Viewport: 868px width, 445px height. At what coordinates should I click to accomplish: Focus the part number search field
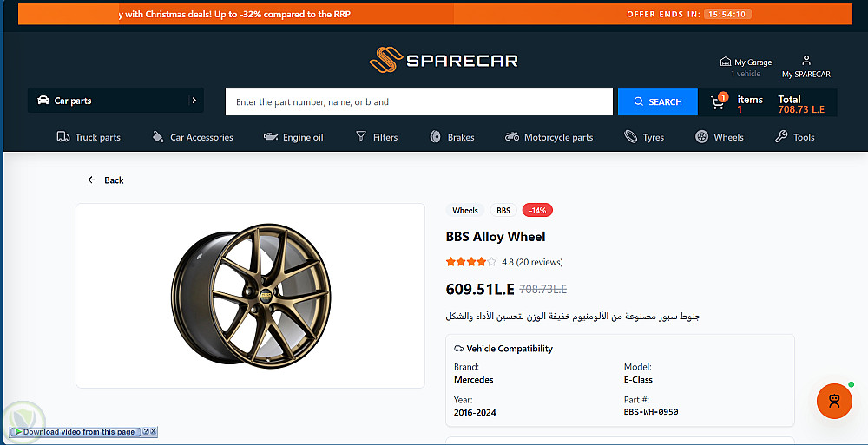(419, 101)
